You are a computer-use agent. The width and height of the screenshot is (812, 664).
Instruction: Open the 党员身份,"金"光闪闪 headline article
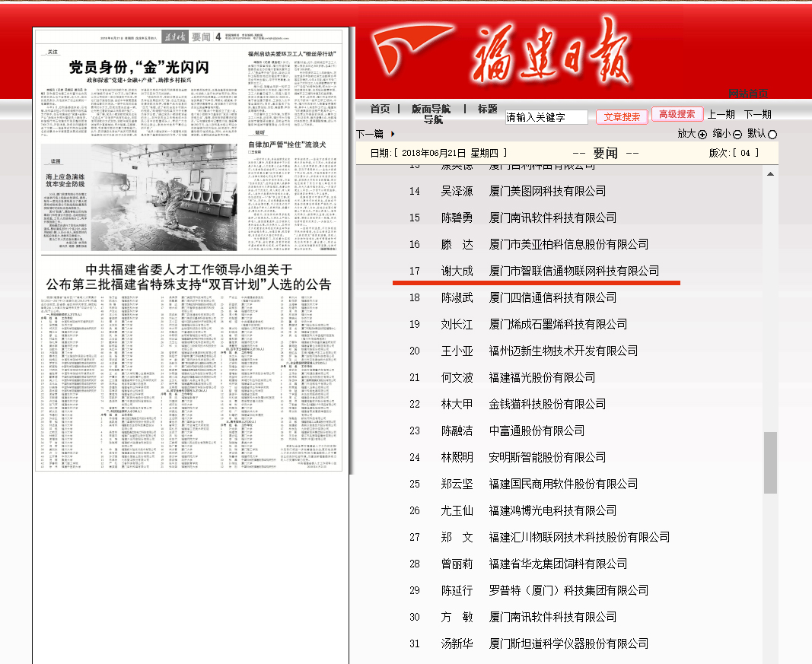pyautogui.click(x=139, y=68)
